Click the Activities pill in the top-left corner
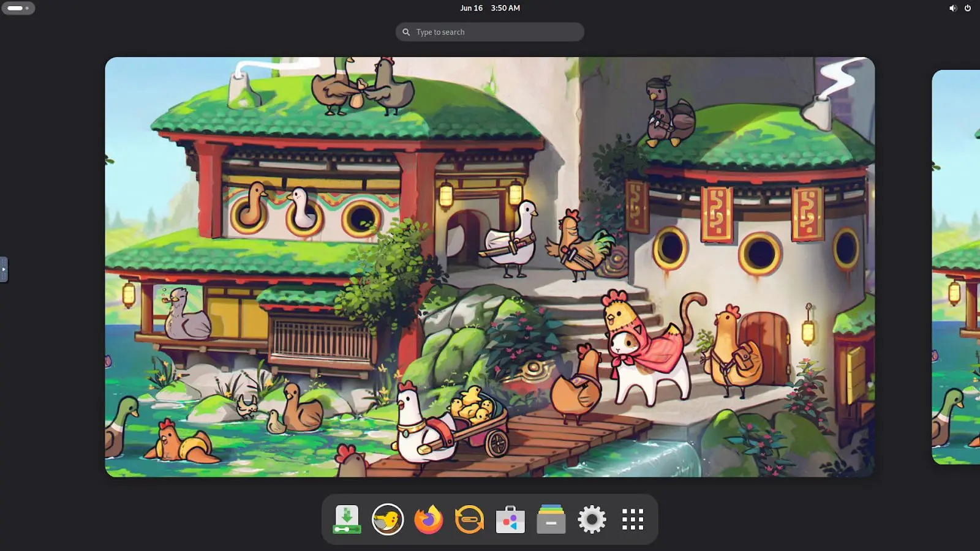The image size is (980, 551). [18, 8]
